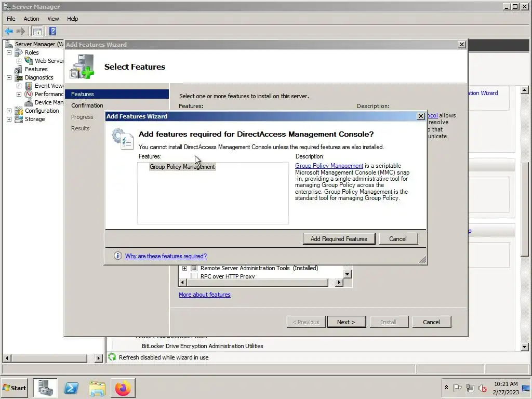Cancel the required features dialog
Viewport: 532px width, 399px height.
pyautogui.click(x=398, y=239)
